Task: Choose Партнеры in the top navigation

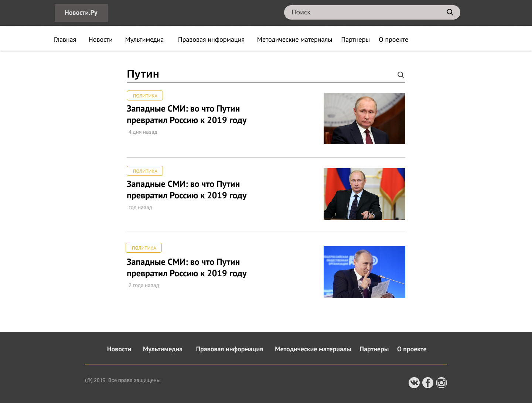Action: (x=355, y=40)
